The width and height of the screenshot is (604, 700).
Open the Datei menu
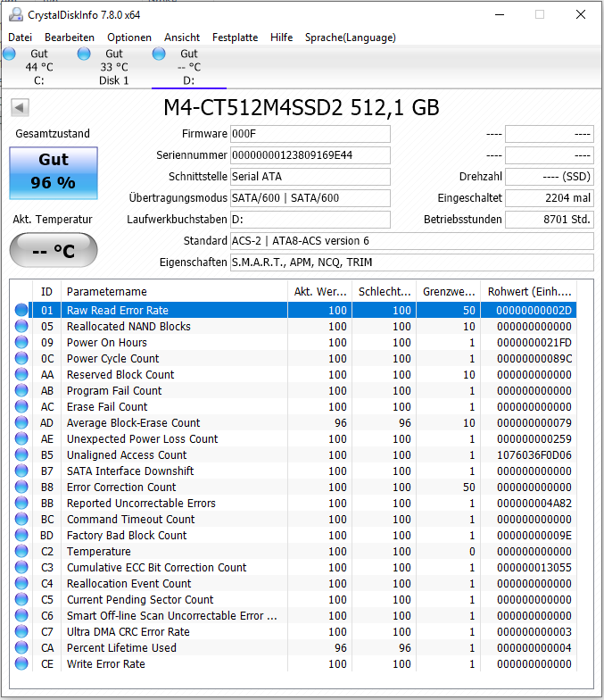click(20, 37)
